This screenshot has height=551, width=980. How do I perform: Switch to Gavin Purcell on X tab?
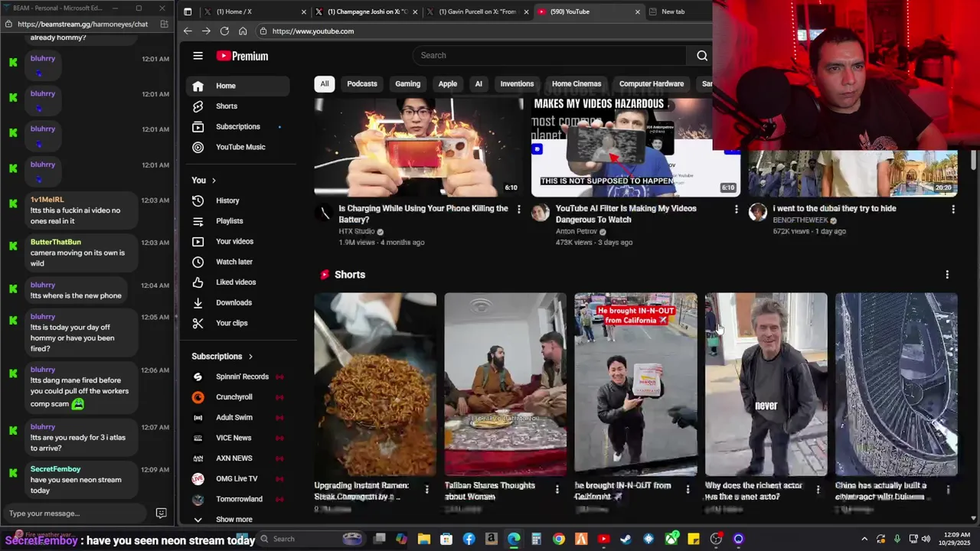coord(476,11)
